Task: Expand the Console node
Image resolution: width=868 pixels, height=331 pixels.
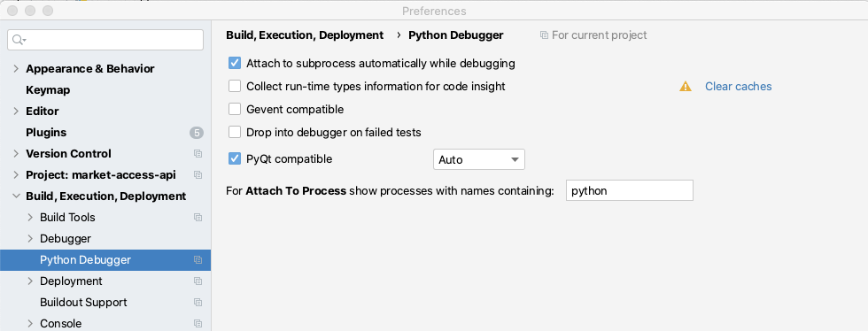Action: tap(30, 324)
